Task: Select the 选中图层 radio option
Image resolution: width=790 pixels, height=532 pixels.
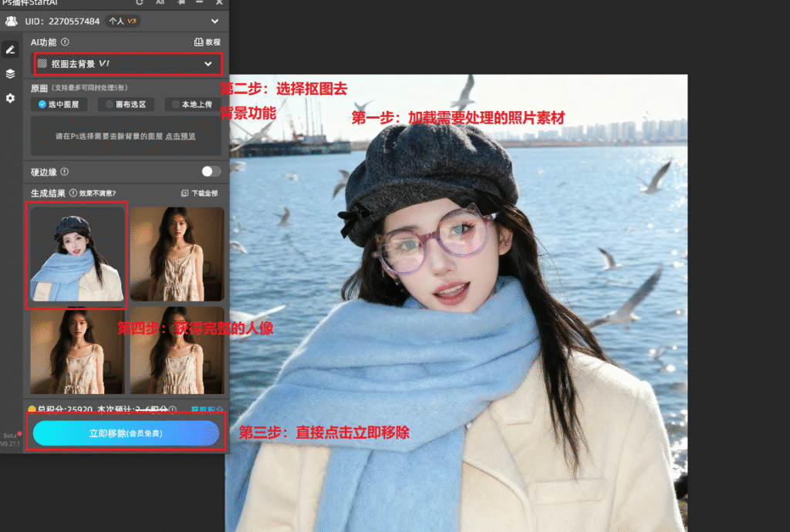Action: click(59, 104)
